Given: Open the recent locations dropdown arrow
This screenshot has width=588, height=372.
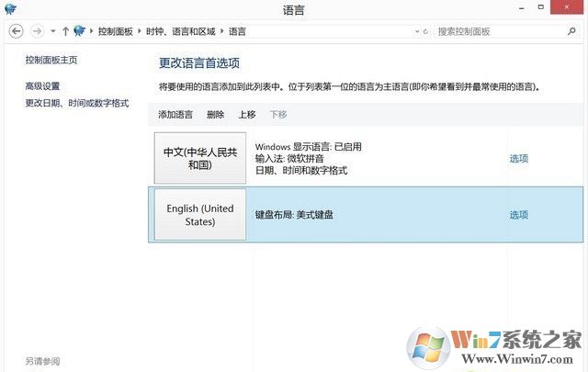Looking at the screenshot, I should click(x=53, y=31).
